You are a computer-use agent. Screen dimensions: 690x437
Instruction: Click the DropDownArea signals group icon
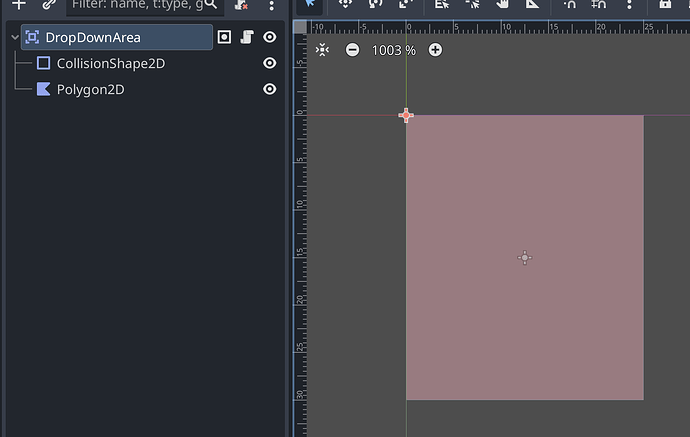coord(224,37)
